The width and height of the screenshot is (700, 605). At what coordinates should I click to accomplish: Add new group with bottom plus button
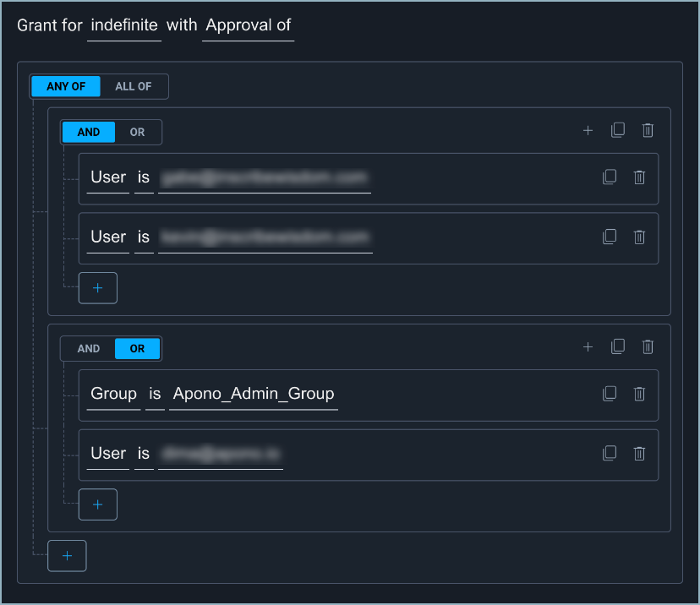pos(68,555)
